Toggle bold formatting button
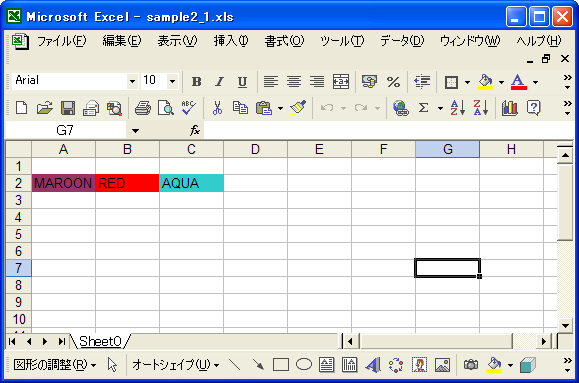The width and height of the screenshot is (579, 383). (x=196, y=82)
